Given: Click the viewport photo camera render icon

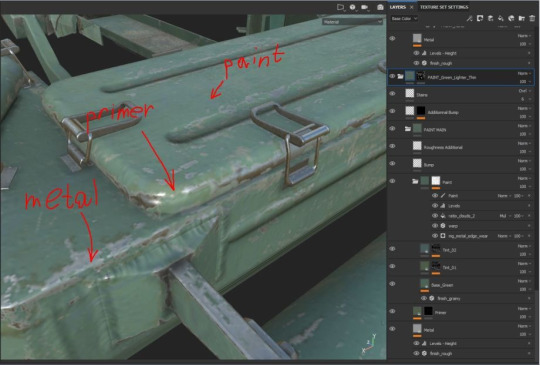Looking at the screenshot, I should pyautogui.click(x=380, y=7).
